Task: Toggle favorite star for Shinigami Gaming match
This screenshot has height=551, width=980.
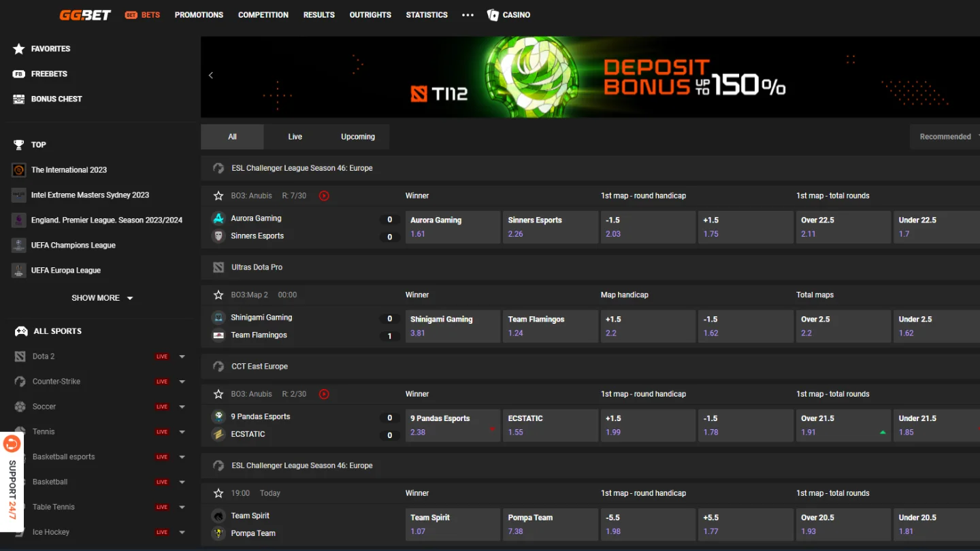Action: 218,295
